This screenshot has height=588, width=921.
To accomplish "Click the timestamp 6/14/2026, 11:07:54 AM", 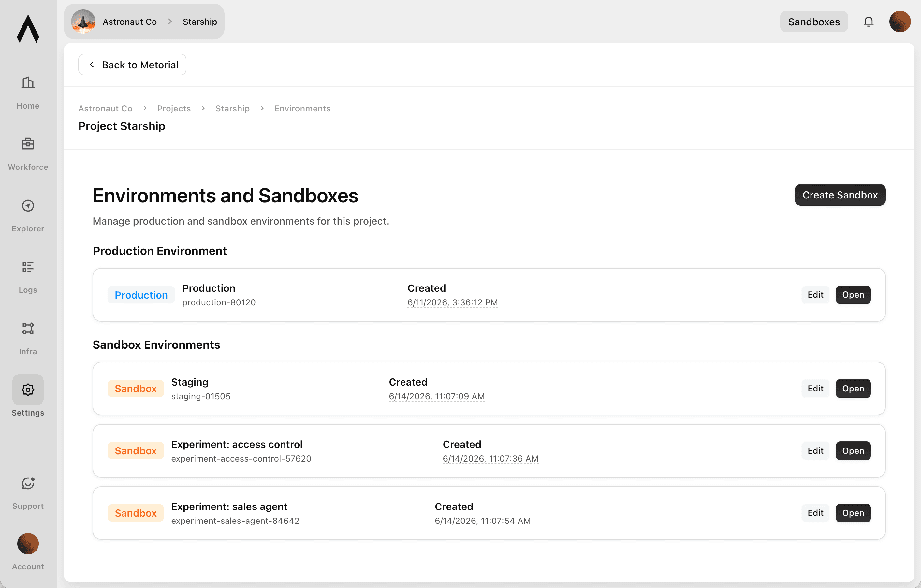I will tap(482, 521).
